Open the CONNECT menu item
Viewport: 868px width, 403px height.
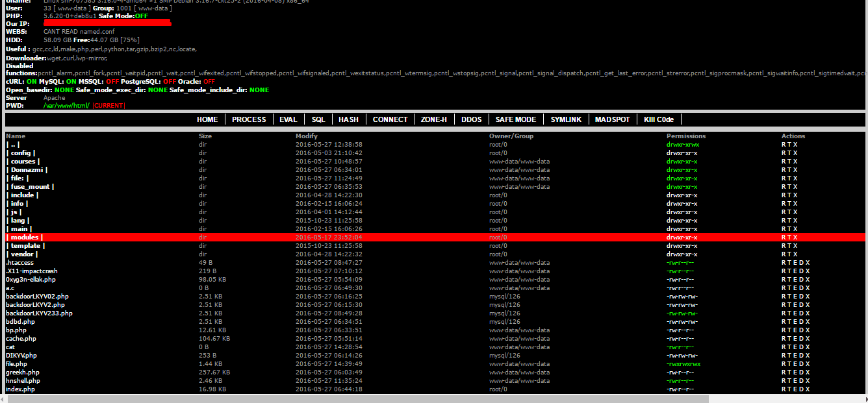(x=390, y=119)
